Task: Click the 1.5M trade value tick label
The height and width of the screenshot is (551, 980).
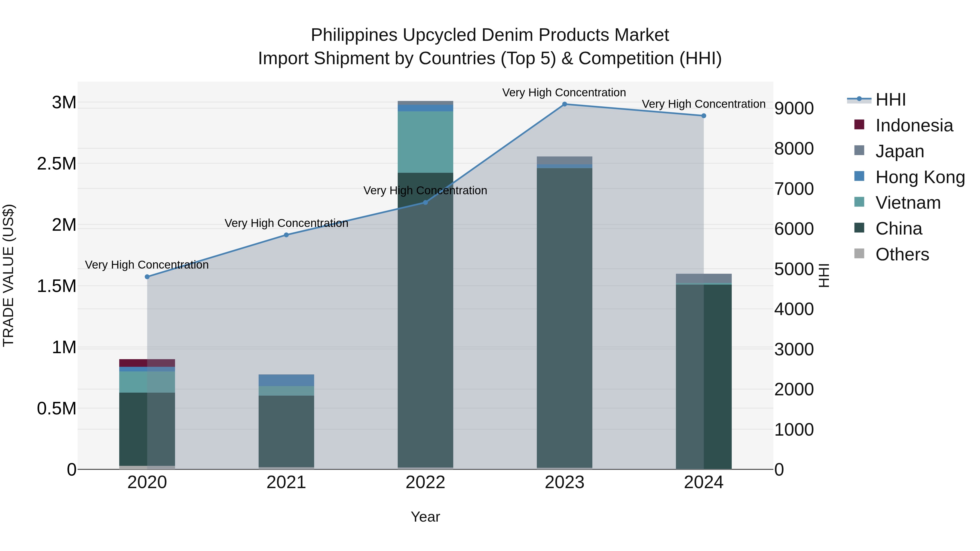Action: point(57,286)
